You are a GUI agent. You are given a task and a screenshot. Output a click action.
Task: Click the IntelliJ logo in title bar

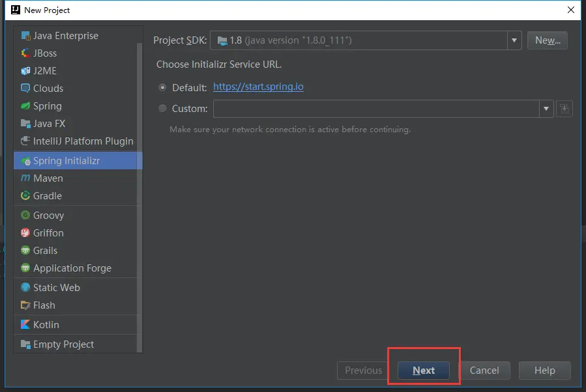tap(16, 10)
